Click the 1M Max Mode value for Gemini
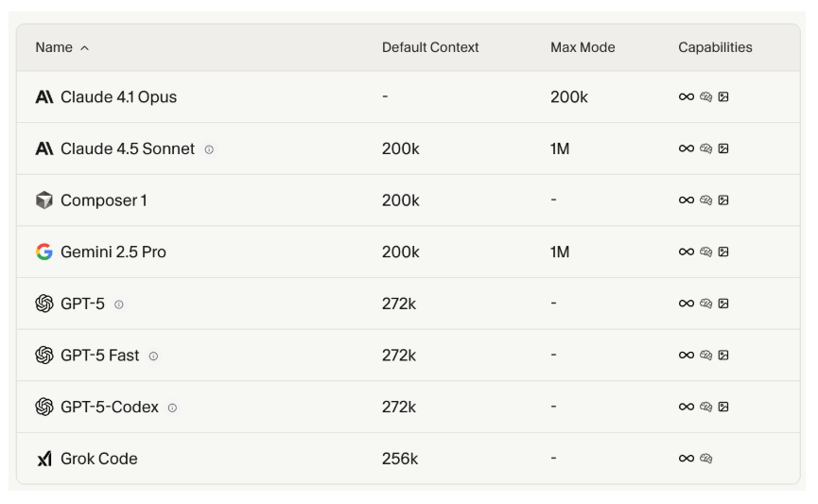818x504 pixels. [560, 252]
